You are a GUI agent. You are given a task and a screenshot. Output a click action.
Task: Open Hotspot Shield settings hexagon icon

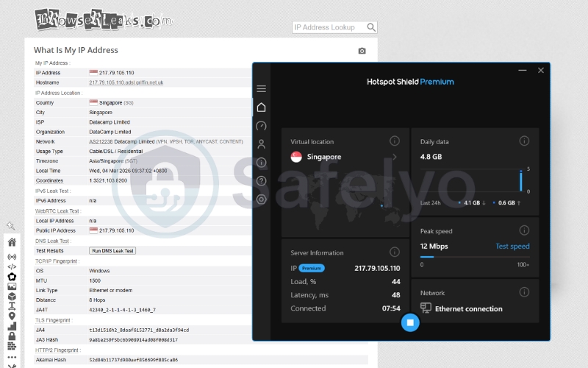(x=262, y=199)
